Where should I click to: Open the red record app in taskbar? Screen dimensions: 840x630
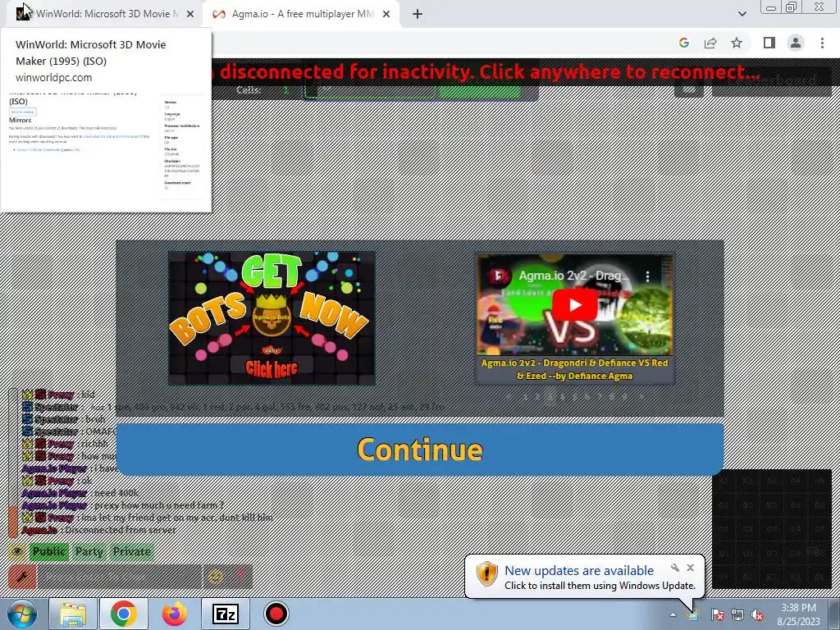(x=276, y=614)
